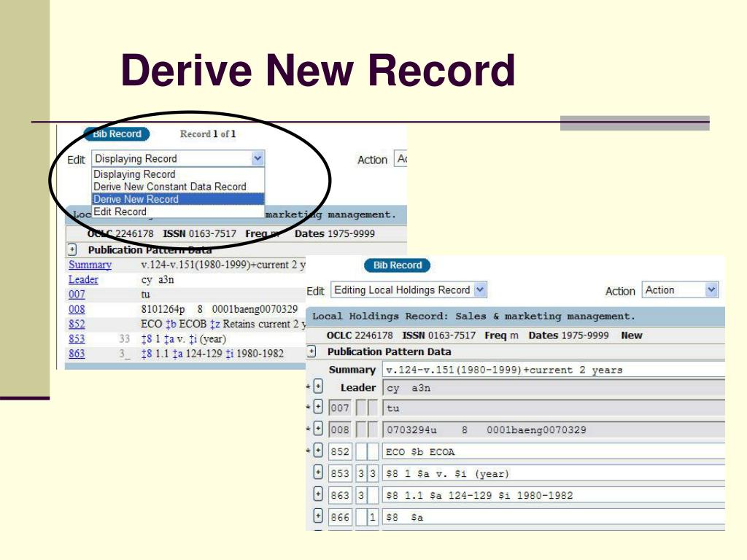Click plus icon beside Leader row
Viewport: 747px width, 560px height.
pyautogui.click(x=318, y=386)
